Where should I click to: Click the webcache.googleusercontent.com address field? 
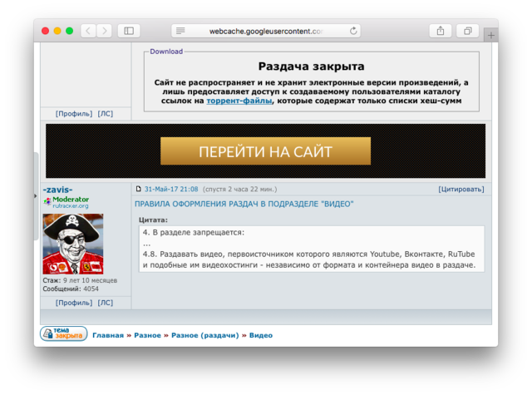click(266, 31)
